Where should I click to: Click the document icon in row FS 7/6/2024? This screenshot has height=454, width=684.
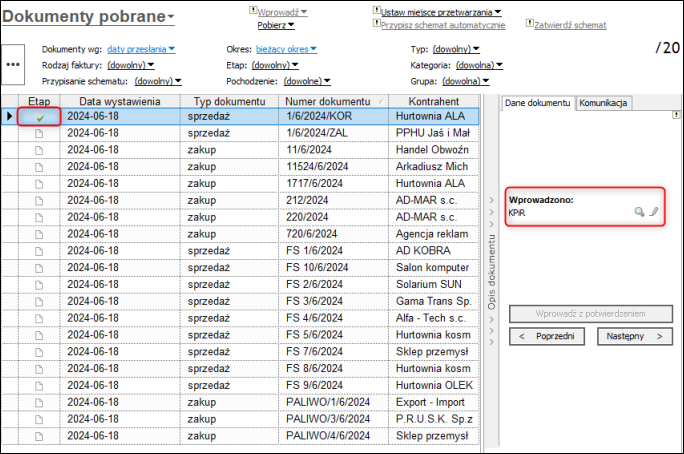39,352
